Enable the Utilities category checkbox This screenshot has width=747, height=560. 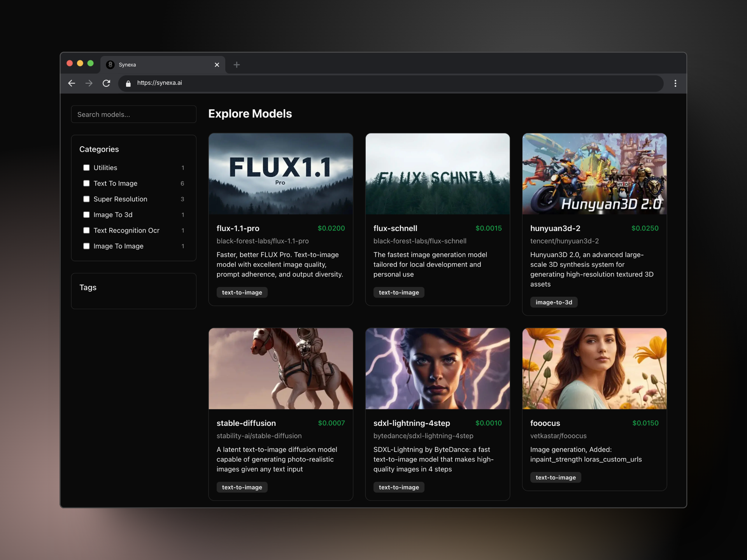86,168
